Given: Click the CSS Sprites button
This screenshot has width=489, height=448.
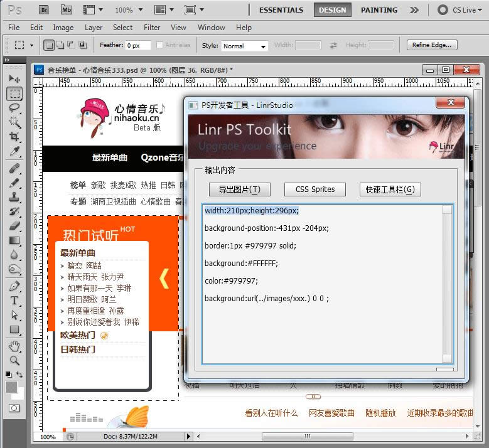Looking at the screenshot, I should pos(315,189).
